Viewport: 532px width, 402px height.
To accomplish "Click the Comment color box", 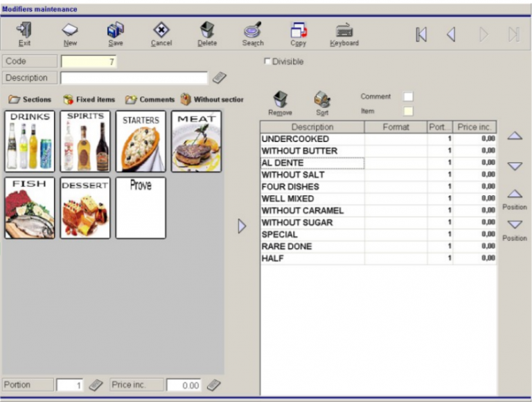I will (408, 97).
